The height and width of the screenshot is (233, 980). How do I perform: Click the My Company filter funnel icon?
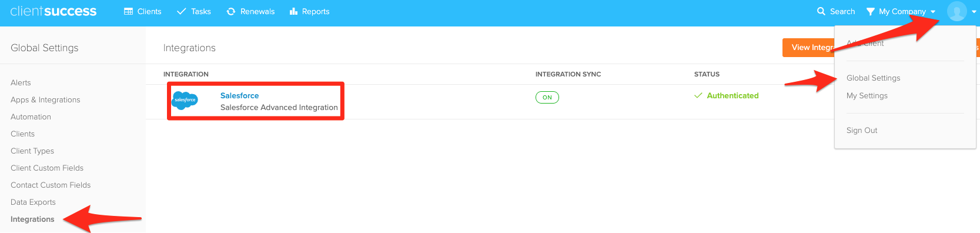coord(871,12)
